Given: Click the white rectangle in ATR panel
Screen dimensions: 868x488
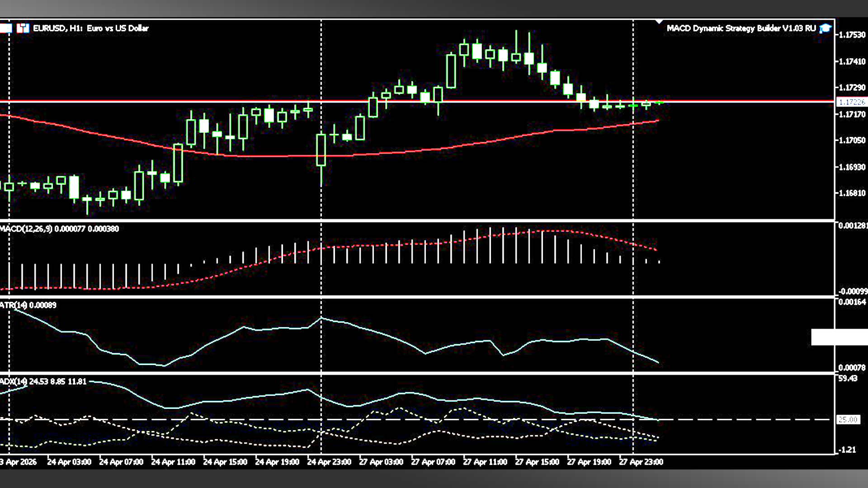Looking at the screenshot, I should click(839, 337).
